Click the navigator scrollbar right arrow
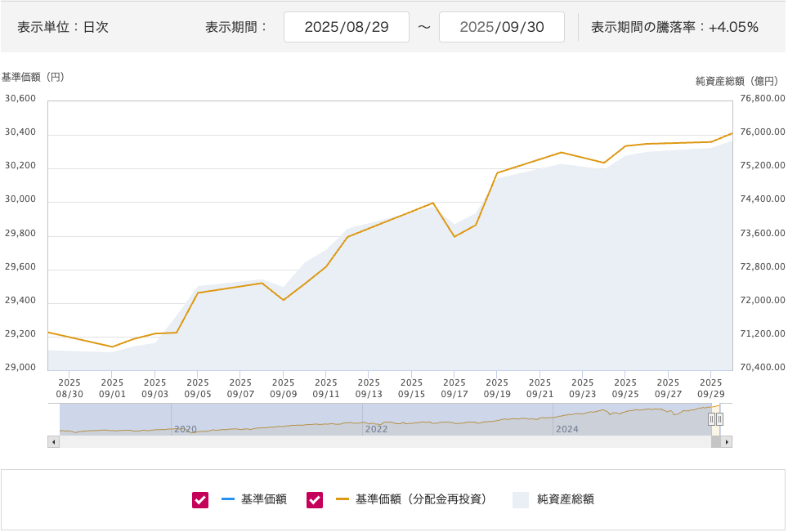The width and height of the screenshot is (788, 532). pos(727,442)
